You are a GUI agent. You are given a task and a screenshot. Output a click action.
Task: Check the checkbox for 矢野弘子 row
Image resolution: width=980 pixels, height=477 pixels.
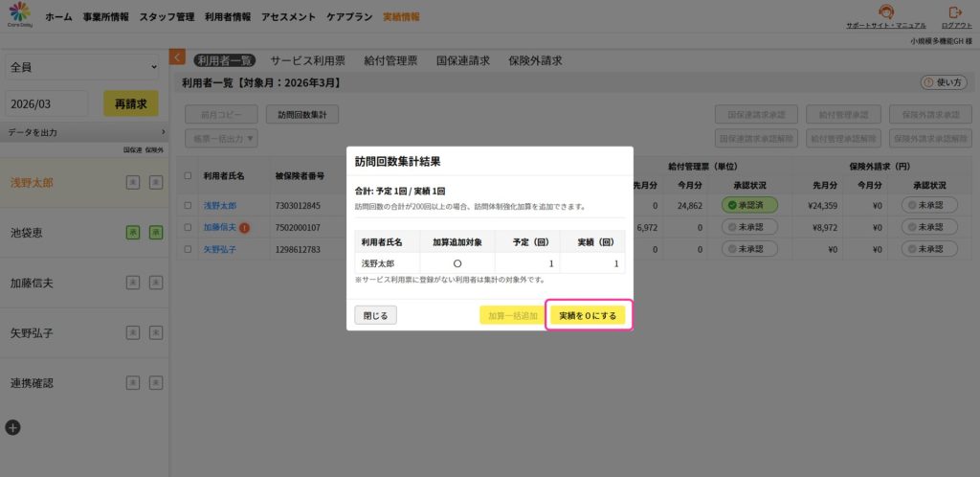188,249
